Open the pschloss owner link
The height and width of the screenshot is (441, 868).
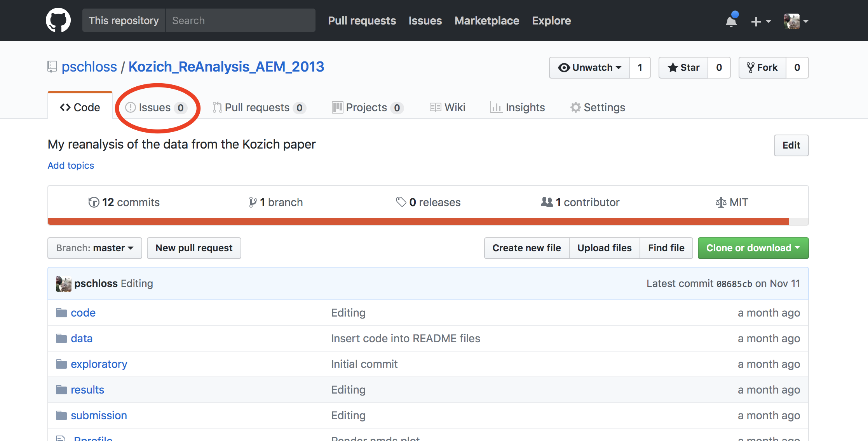pyautogui.click(x=89, y=67)
